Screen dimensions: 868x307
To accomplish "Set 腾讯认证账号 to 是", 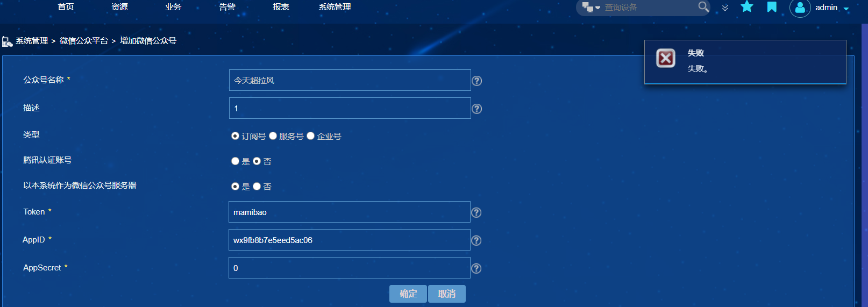I will click(235, 161).
